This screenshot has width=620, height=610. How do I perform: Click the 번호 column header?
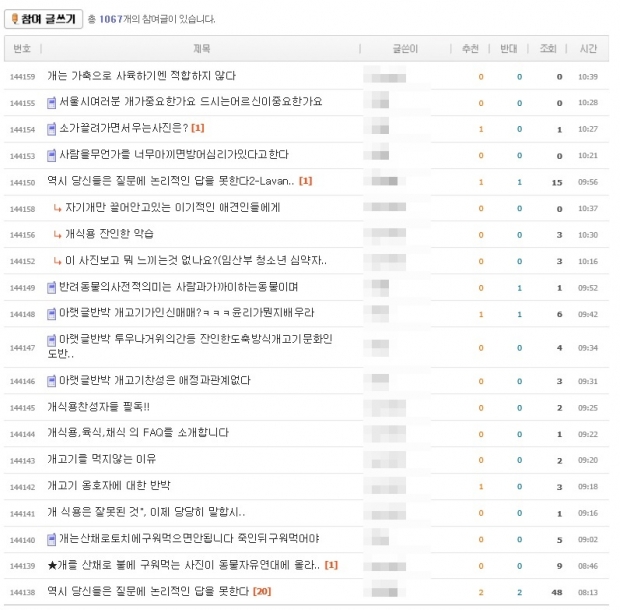(x=22, y=49)
